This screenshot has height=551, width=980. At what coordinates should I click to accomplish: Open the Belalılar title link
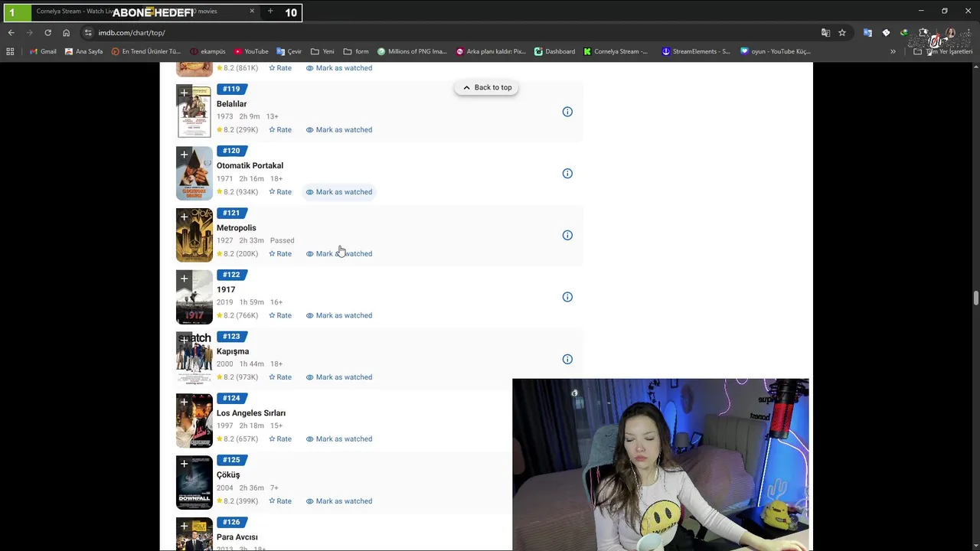coord(231,104)
